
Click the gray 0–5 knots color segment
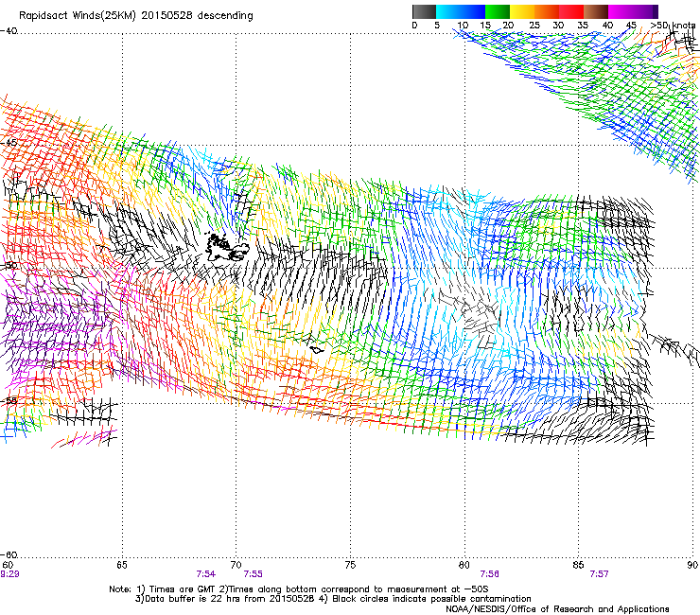coord(424,11)
